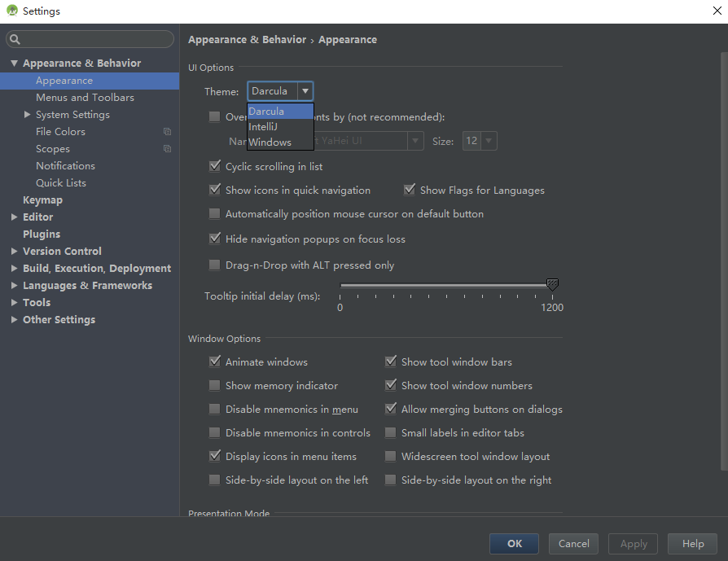
Task: Click the copy icon next to File Colors
Action: tap(167, 132)
